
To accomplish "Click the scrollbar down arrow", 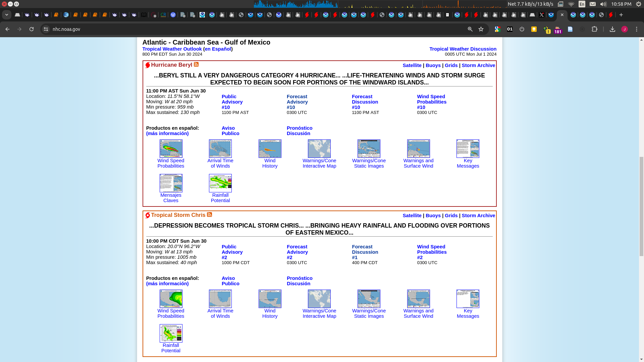I will point(641,359).
